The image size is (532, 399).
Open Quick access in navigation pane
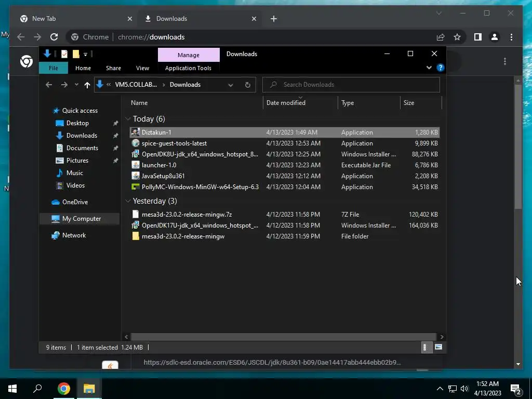pyautogui.click(x=79, y=111)
